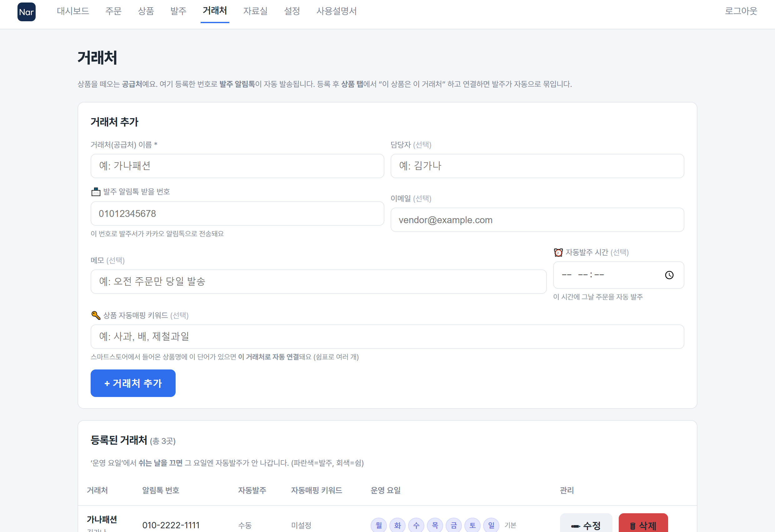Click the 수동 auto-order cell
The image size is (775, 532).
point(245,526)
